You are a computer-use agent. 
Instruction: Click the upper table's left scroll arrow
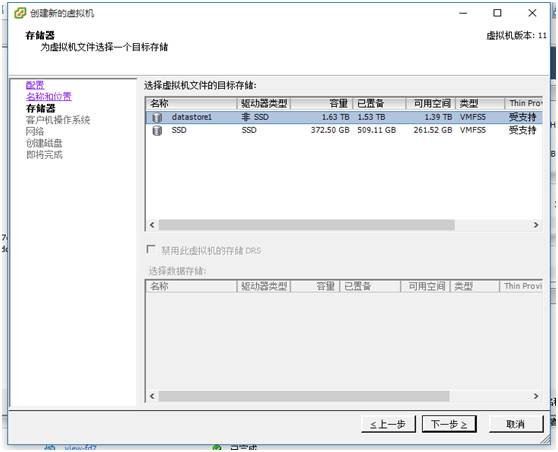[x=152, y=225]
